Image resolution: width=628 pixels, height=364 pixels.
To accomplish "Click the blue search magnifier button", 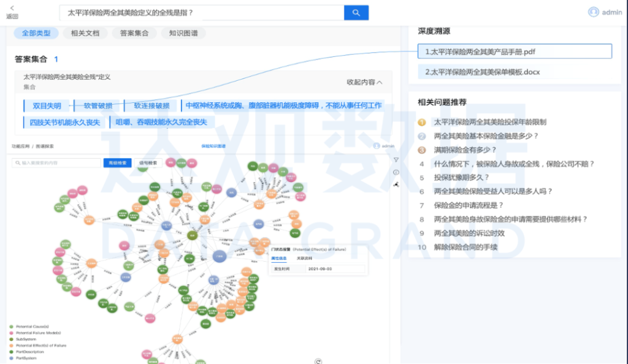I will point(356,12).
